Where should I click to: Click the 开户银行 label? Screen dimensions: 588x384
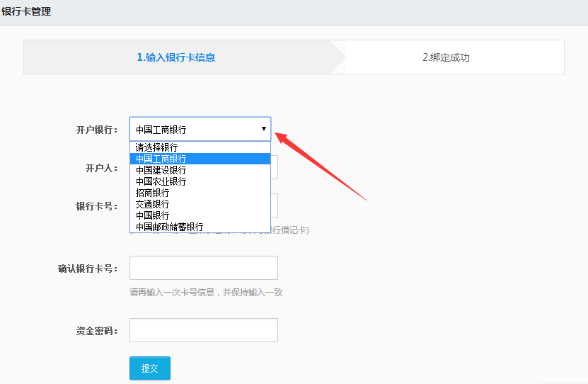97,130
